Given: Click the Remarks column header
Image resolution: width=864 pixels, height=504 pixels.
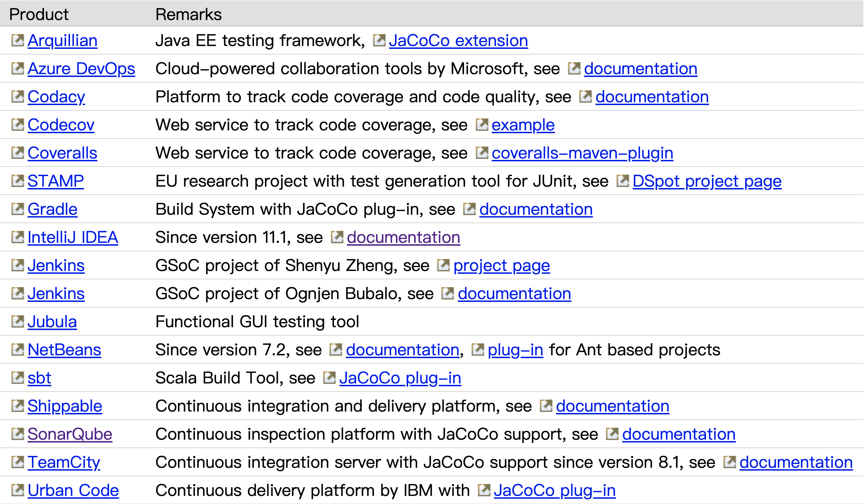Looking at the screenshot, I should (189, 14).
